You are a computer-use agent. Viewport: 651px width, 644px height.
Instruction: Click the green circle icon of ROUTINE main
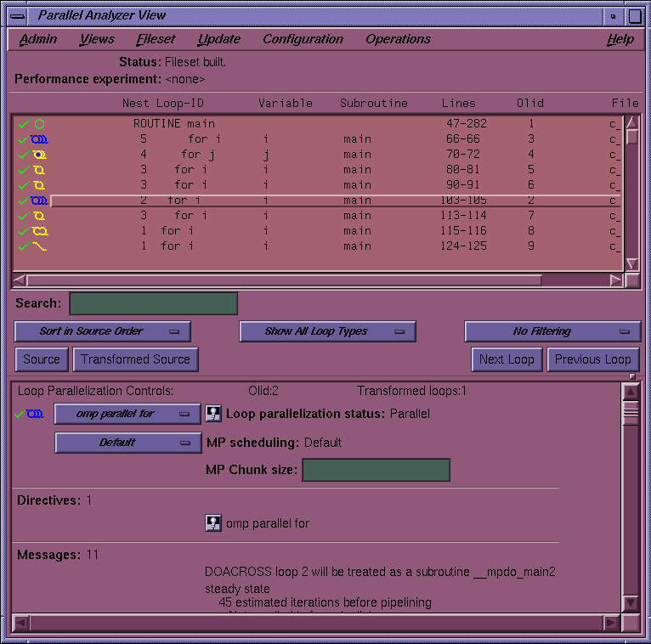coord(39,124)
